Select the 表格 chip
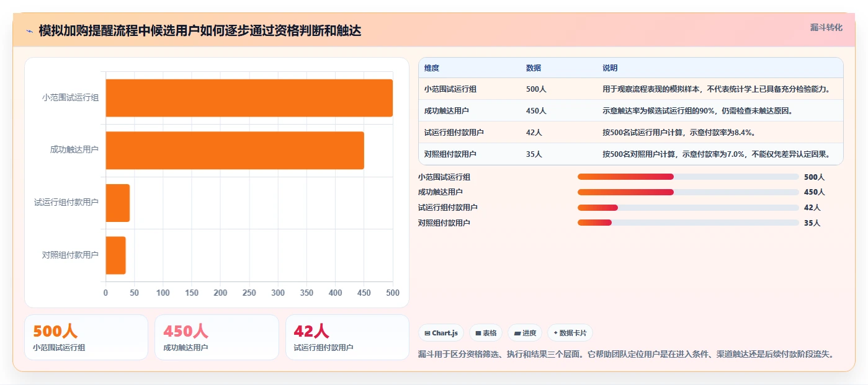The height and width of the screenshot is (385, 868). [x=486, y=333]
